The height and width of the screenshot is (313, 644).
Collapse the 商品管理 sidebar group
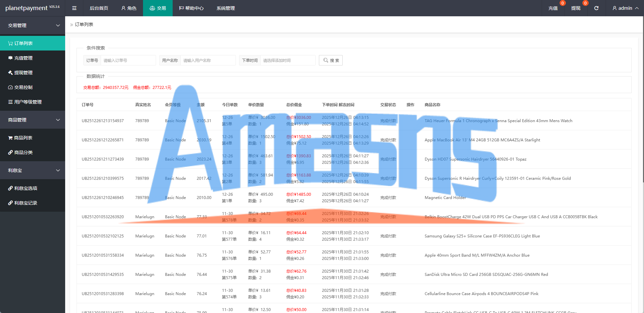(x=33, y=120)
